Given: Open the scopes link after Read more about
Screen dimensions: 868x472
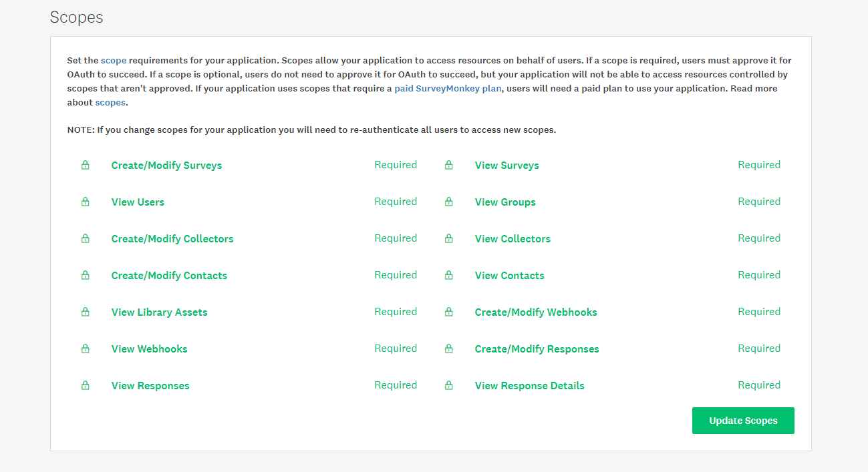Looking at the screenshot, I should tap(110, 101).
